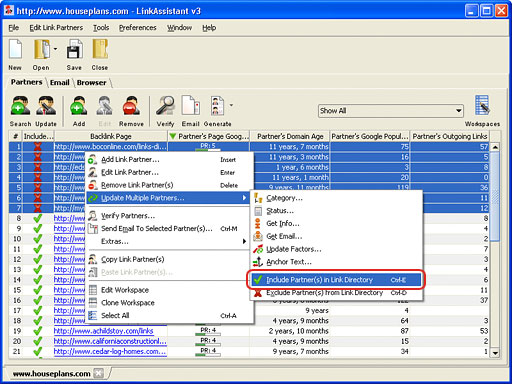Select Send Email To Selected Partner(s)

[169, 229]
